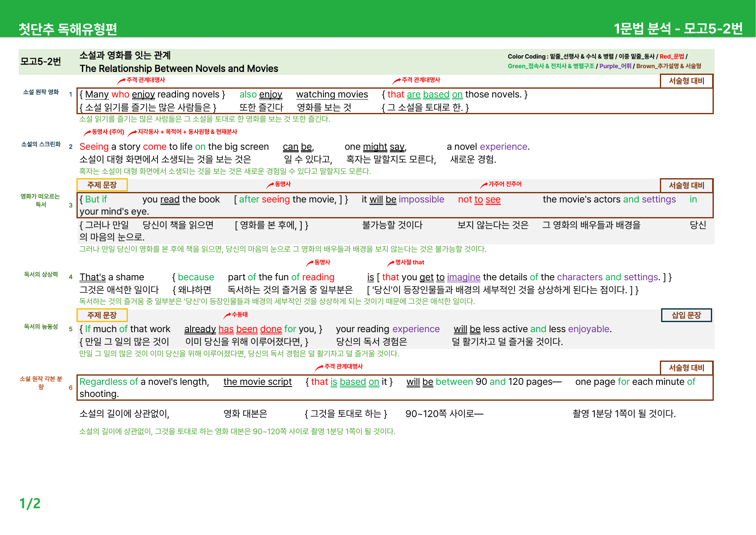Click the phrase 'one might say,'
The image size is (756, 535).
(x=376, y=147)
